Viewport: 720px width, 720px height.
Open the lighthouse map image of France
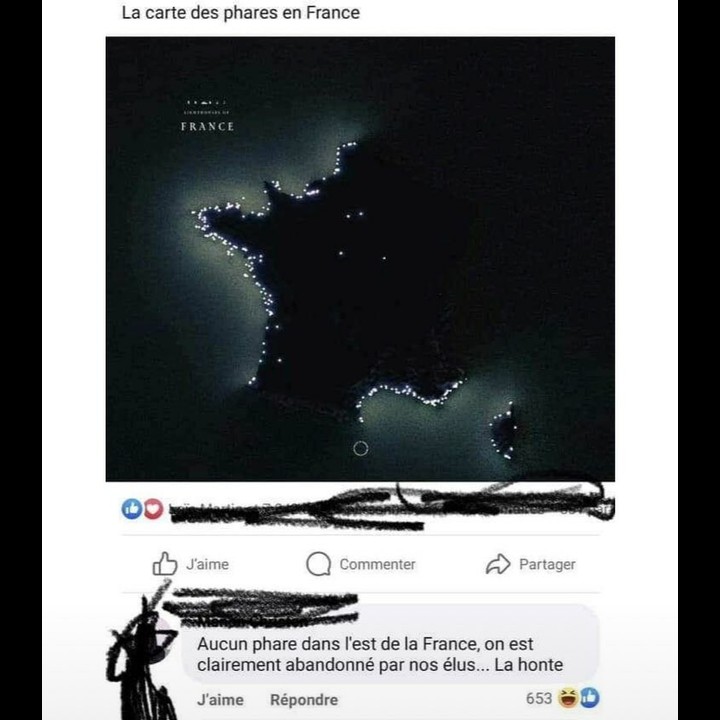[360, 259]
